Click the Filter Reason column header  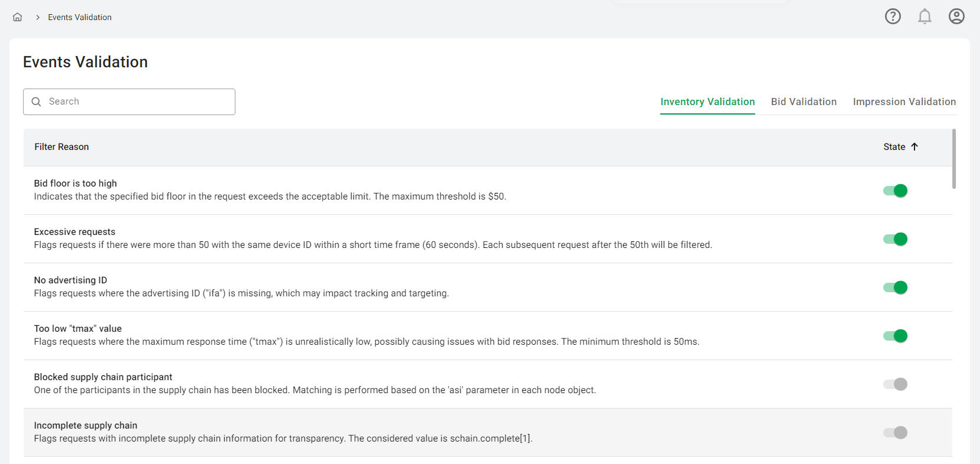pyautogui.click(x=61, y=147)
